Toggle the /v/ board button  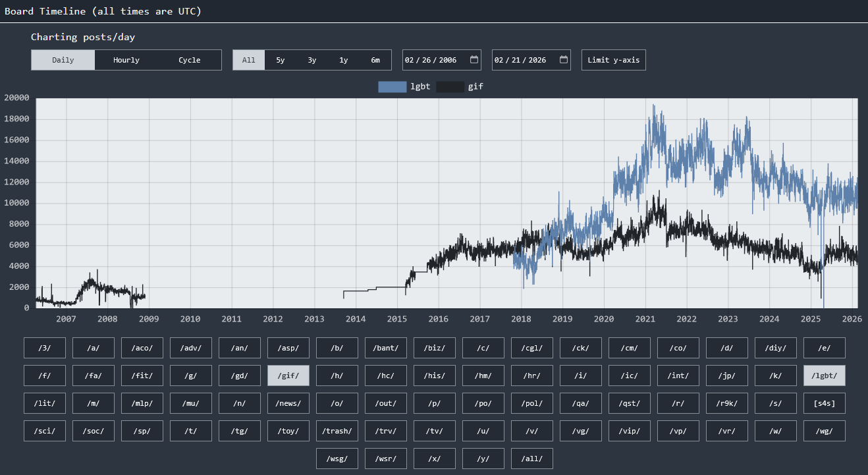(532, 431)
